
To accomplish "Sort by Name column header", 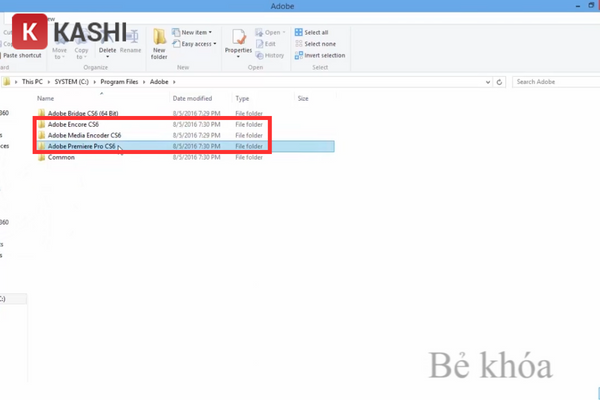I will point(45,98).
